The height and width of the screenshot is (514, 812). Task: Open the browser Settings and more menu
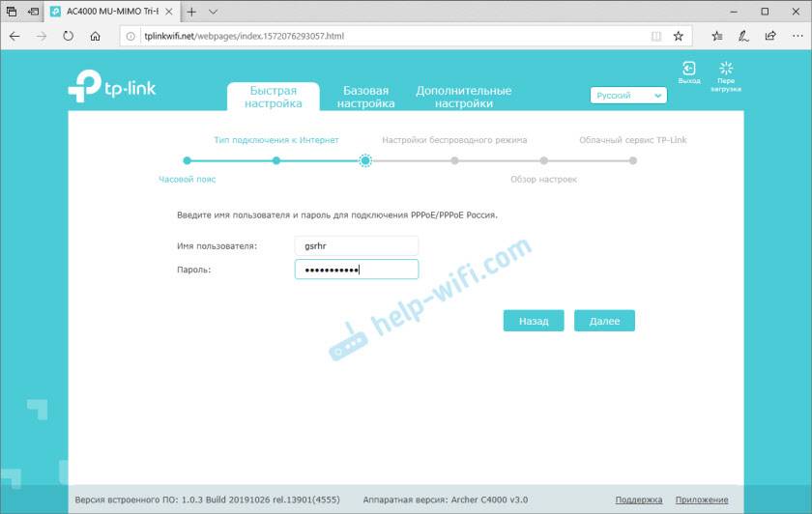click(797, 36)
